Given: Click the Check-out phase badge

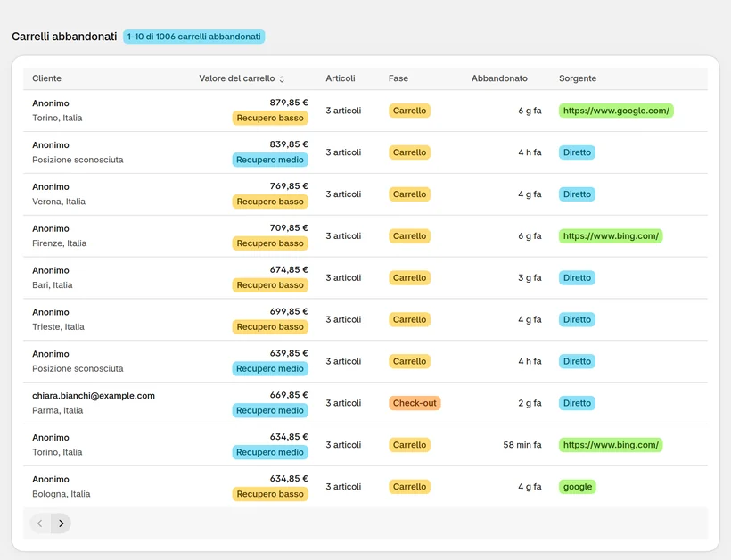Looking at the screenshot, I should tap(415, 403).
